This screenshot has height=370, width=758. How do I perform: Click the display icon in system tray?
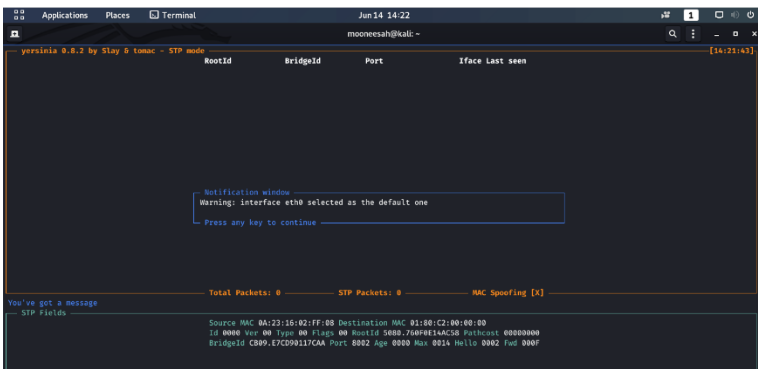(719, 15)
